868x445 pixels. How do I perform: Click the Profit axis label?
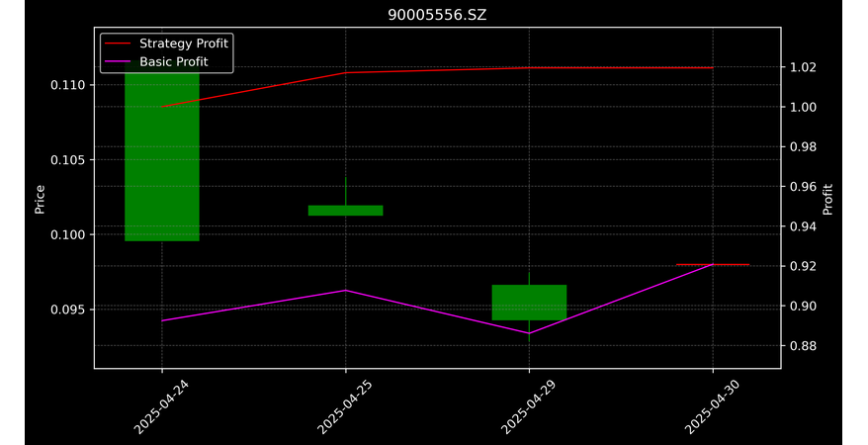pyautogui.click(x=827, y=199)
